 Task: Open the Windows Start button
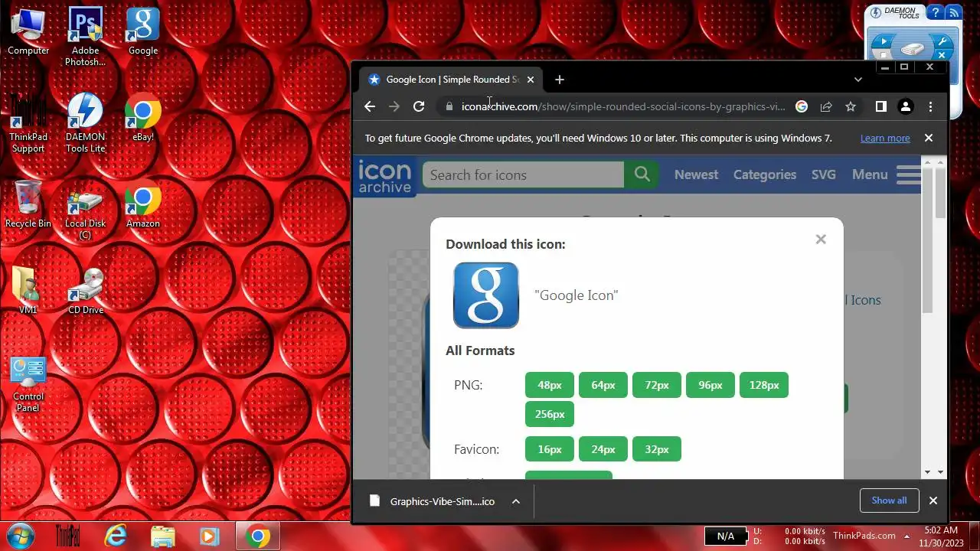(21, 536)
